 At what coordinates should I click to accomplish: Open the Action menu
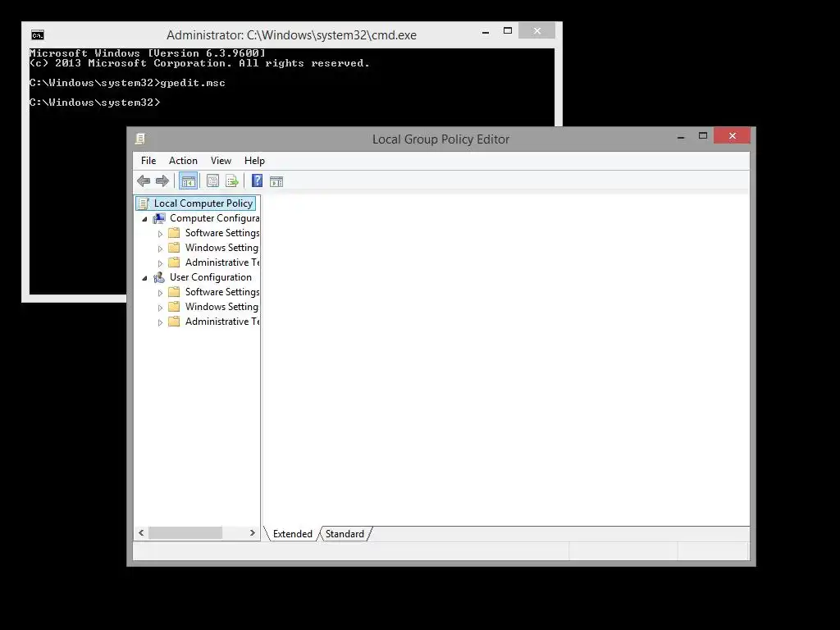click(x=183, y=161)
